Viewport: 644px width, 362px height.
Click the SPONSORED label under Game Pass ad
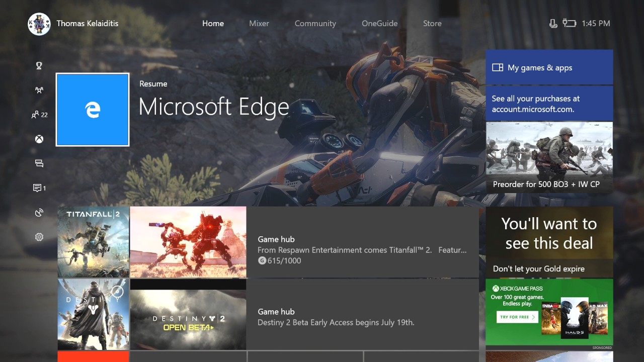[602, 347]
